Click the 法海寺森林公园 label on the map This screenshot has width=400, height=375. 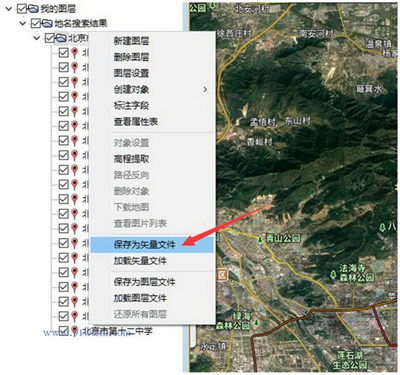coord(356,273)
